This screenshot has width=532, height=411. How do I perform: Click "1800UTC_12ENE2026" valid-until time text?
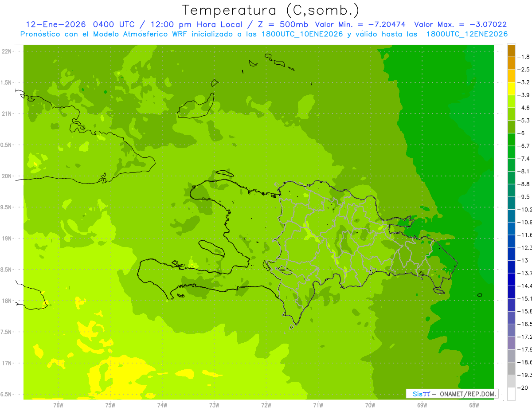(x=467, y=34)
